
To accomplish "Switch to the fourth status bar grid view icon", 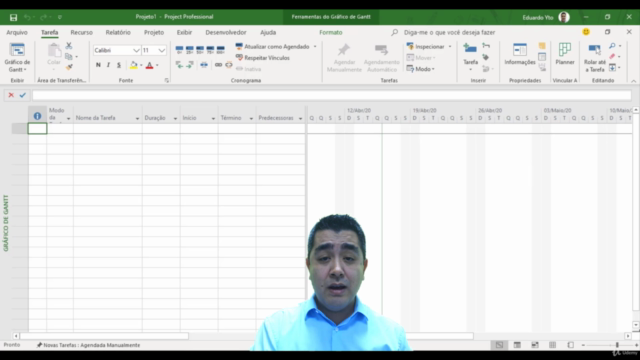I will pos(553,345).
